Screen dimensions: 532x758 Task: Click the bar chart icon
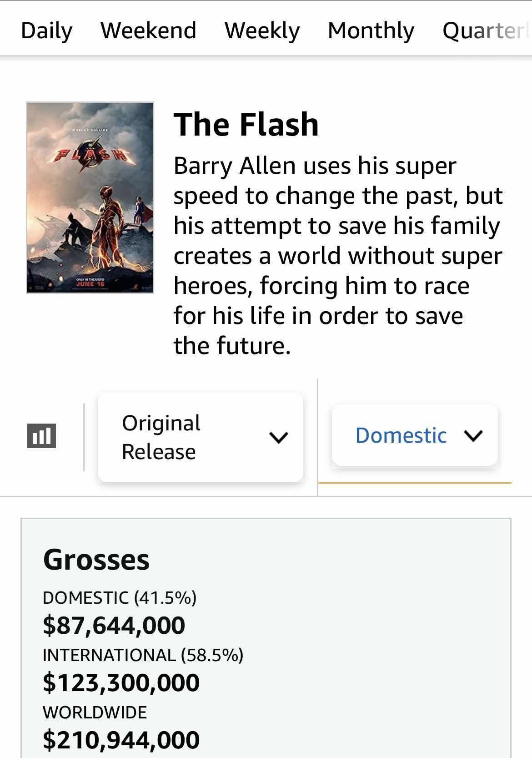click(41, 436)
